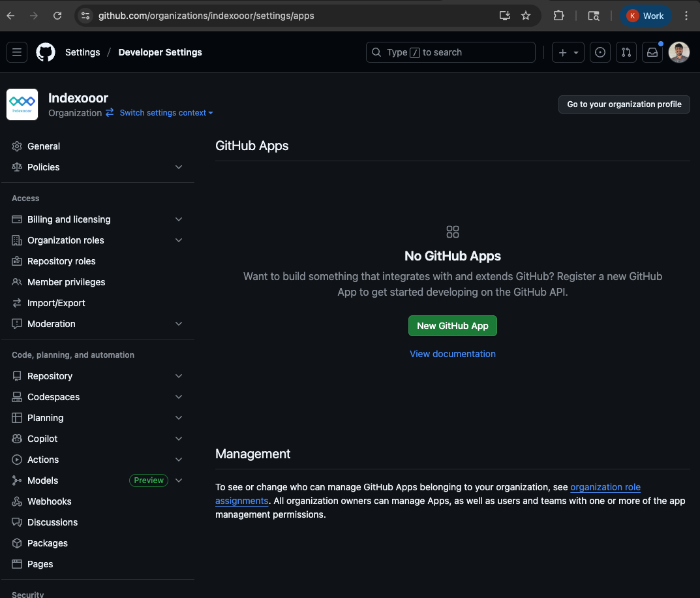Expand the Policies section chevron
The image size is (700, 598).
click(x=179, y=167)
